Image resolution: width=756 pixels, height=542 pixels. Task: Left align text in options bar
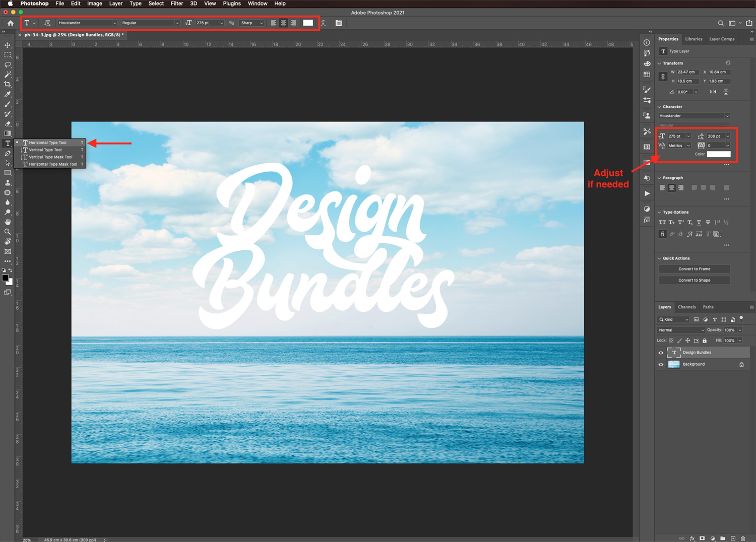[274, 23]
